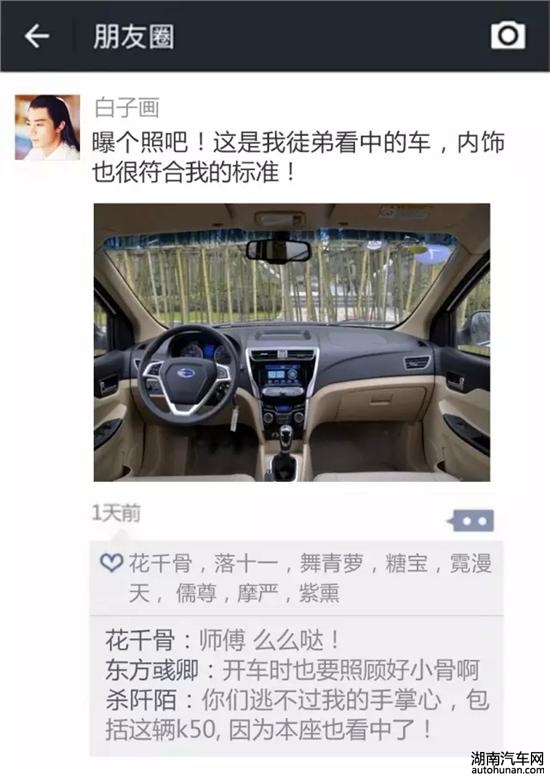View the car interior photo

tap(292, 342)
